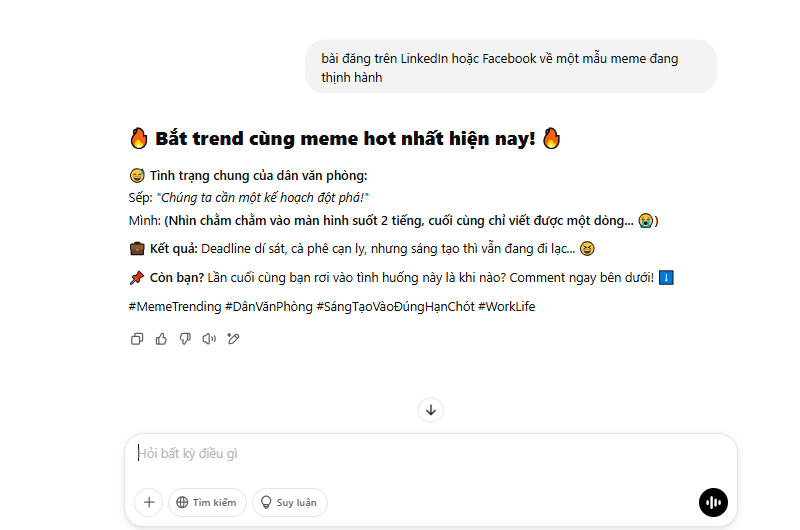Open the attachments menu with the plus button
The width and height of the screenshot is (800, 530).
tap(148, 502)
